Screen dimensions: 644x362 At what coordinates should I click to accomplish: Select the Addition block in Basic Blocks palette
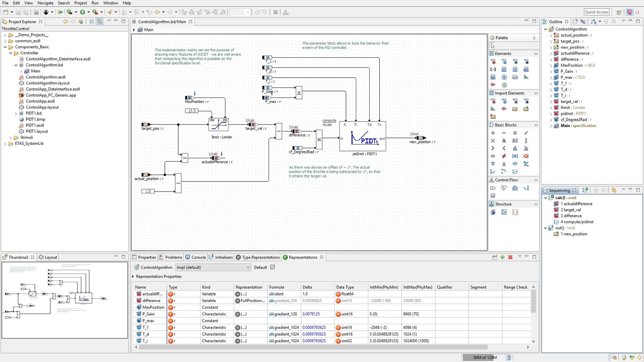click(493, 133)
